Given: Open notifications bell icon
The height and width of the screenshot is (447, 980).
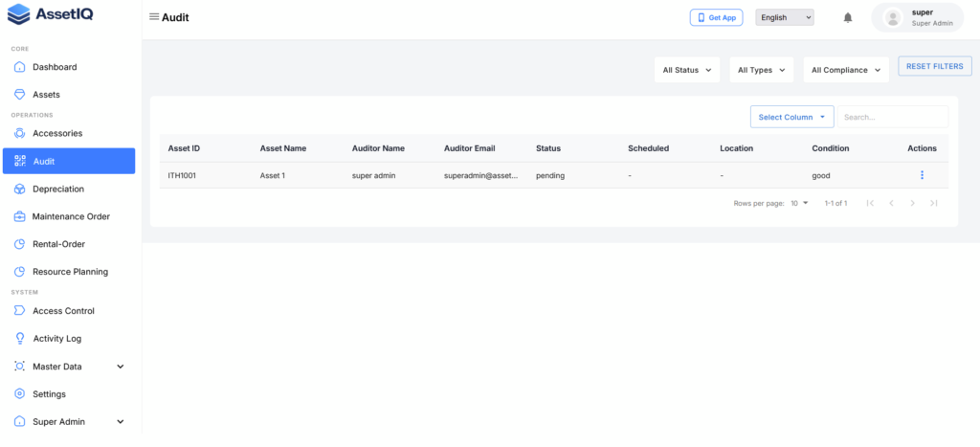Looking at the screenshot, I should click(848, 17).
